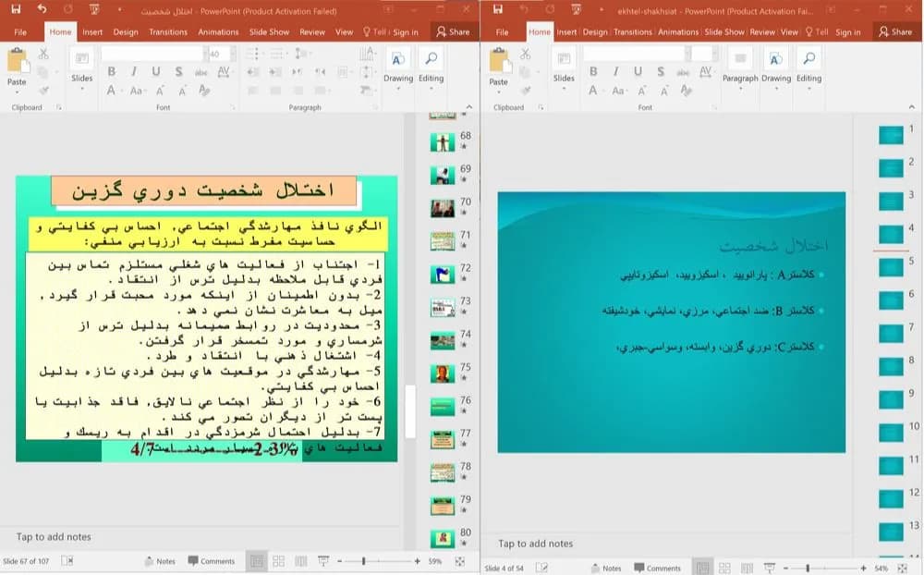Open Design tab in right window
Viewport: 924px width, 575px height.
tap(595, 31)
